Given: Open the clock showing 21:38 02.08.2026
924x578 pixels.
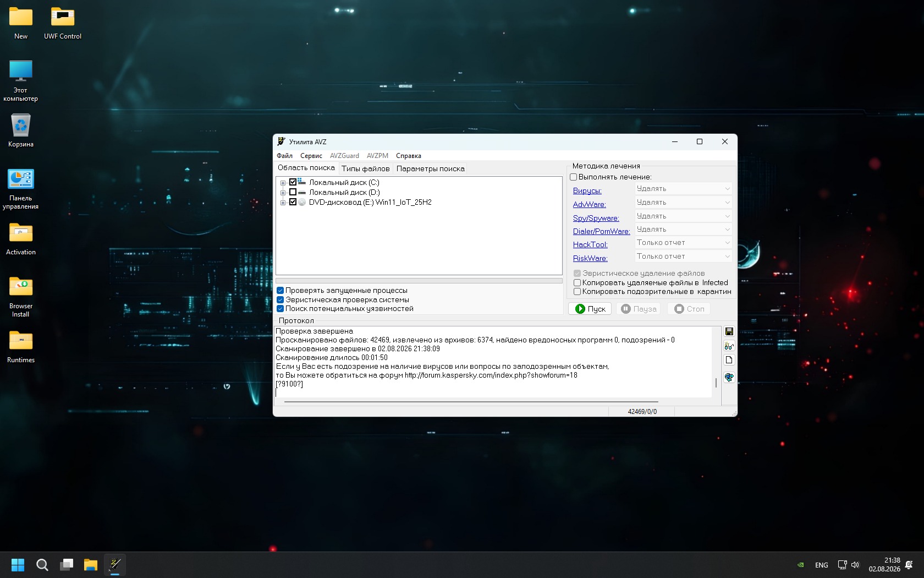Looking at the screenshot, I should [x=884, y=565].
